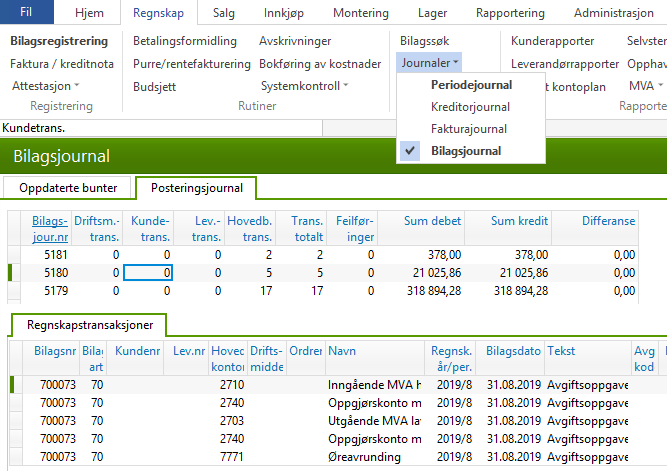Click the Sum debet column header

(421, 228)
